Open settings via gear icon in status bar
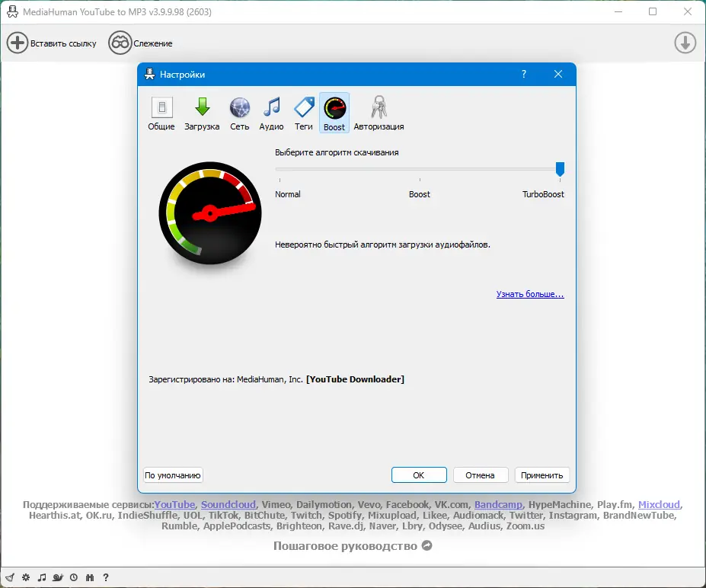Image resolution: width=706 pixels, height=588 pixels. tap(26, 577)
